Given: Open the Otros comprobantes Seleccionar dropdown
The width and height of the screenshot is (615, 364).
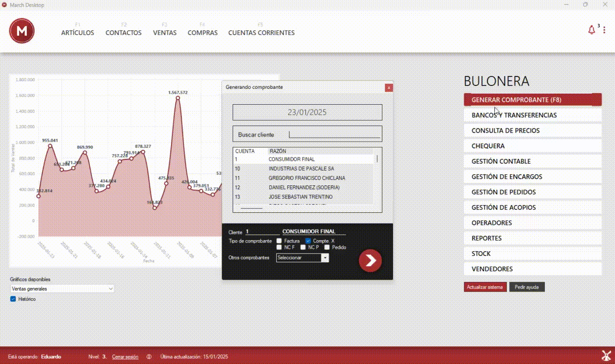Looking at the screenshot, I should (303, 258).
